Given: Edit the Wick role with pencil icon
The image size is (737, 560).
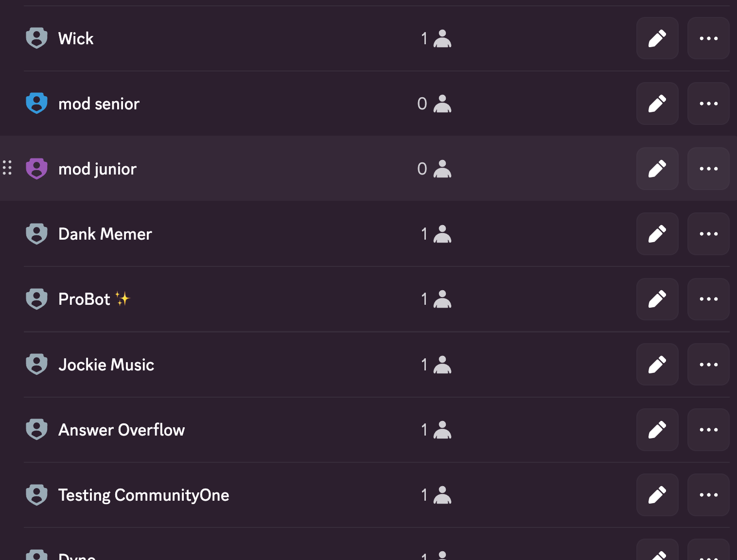Looking at the screenshot, I should tap(657, 38).
